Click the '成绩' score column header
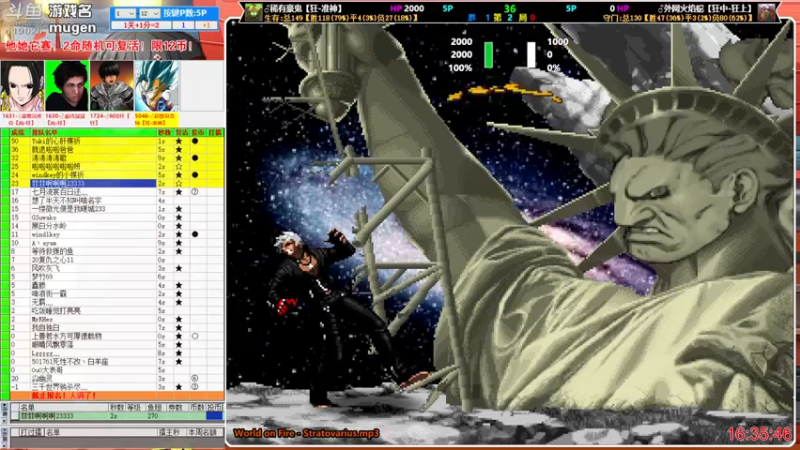 [x=18, y=133]
